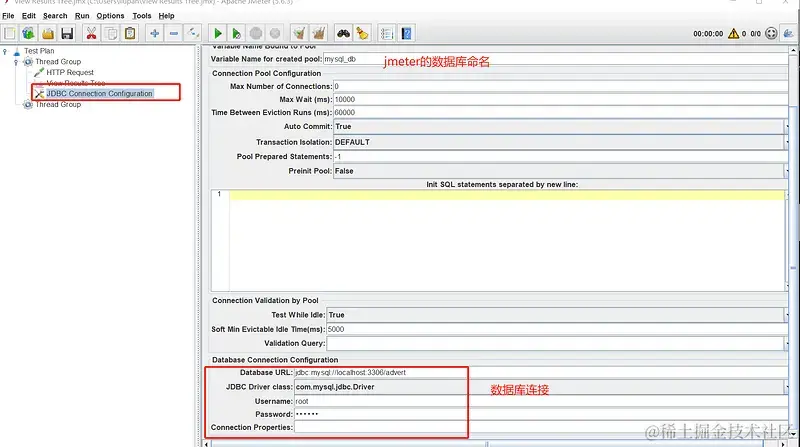The image size is (800, 447).
Task: Click the Connection Properties field
Action: (x=541, y=428)
